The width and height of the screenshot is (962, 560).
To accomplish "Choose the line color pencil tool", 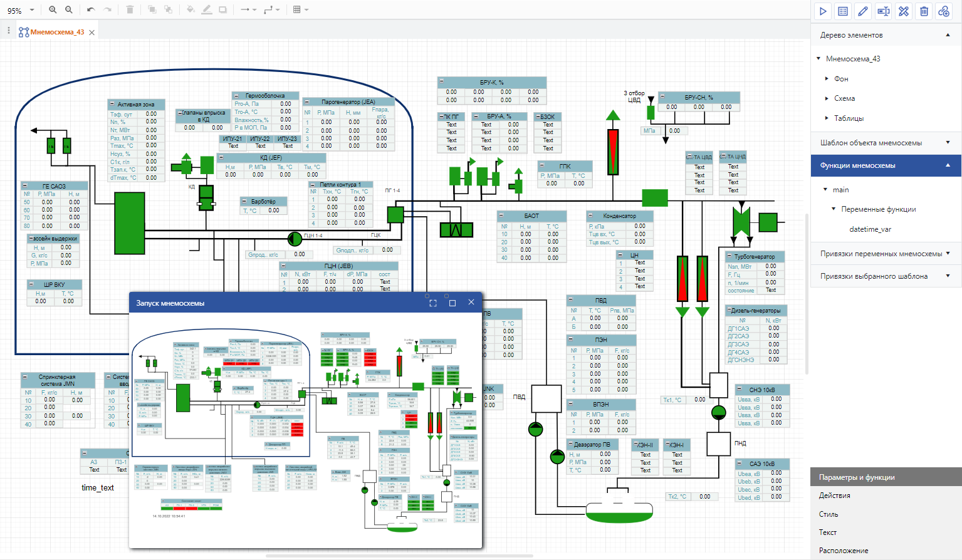I will tap(206, 10).
